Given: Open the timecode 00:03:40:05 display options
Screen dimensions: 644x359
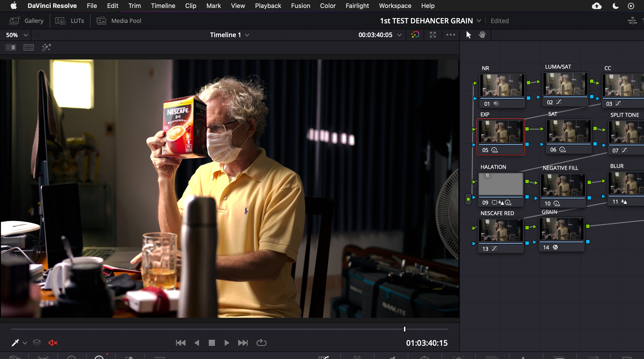Looking at the screenshot, I should click(x=400, y=35).
